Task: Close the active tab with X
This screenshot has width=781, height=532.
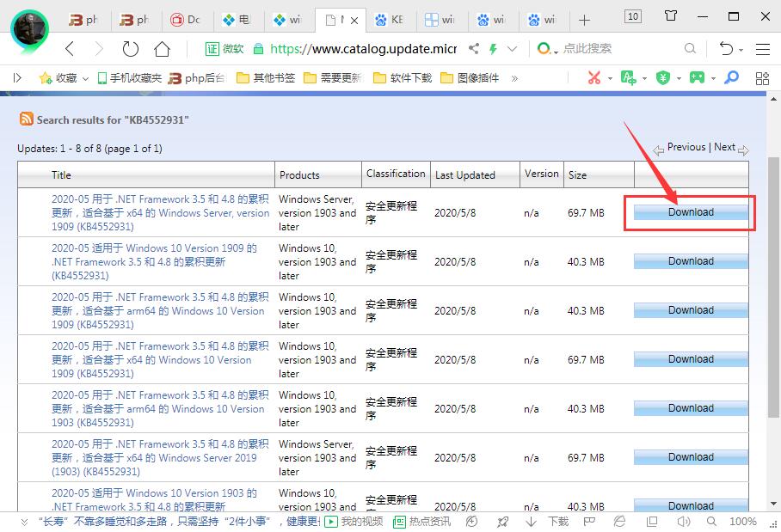Action: point(354,21)
